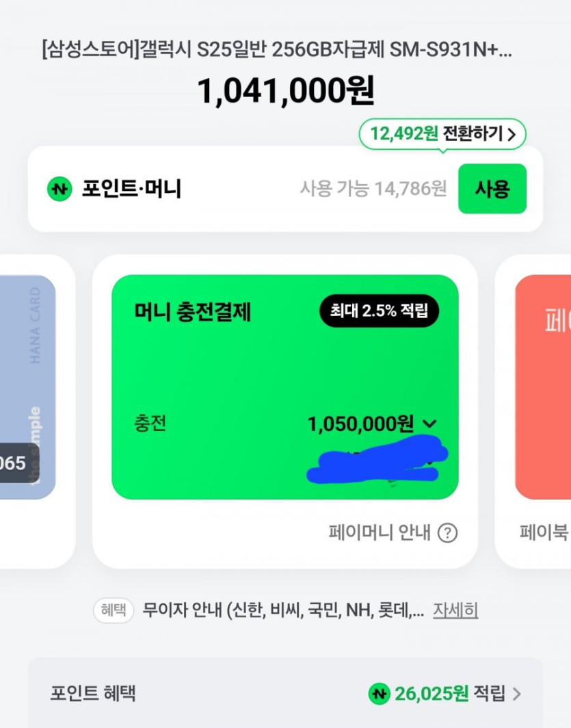Image resolution: width=571 pixels, height=728 pixels.
Task: Open the 자세히 link for installment info
Action: [455, 610]
